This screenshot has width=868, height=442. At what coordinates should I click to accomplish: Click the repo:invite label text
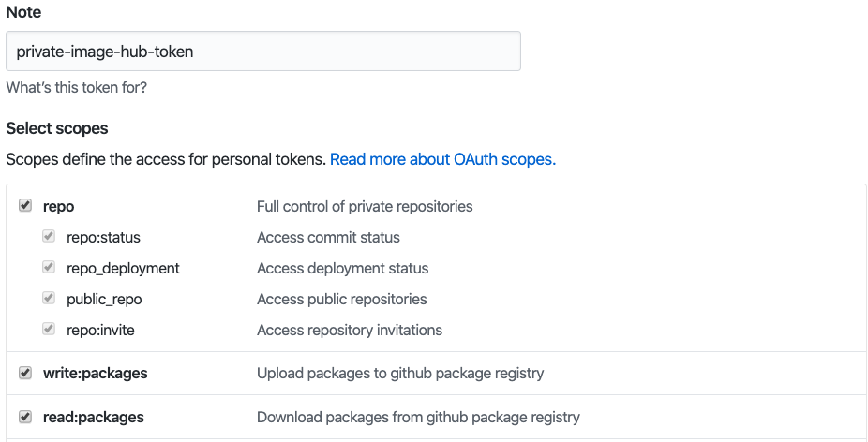[x=100, y=330]
